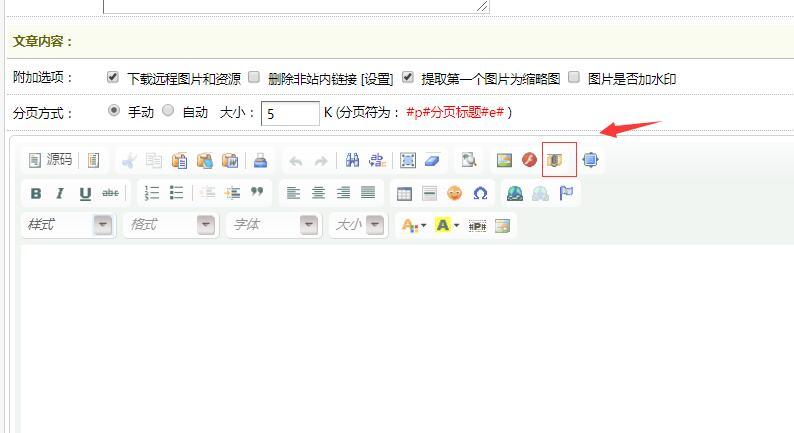Open the smiley emoticon picker
794x433 pixels.
click(x=455, y=193)
